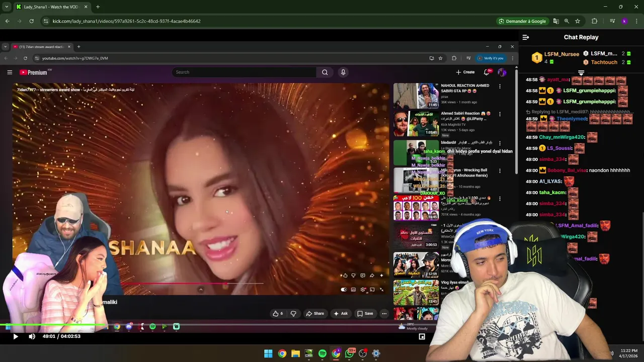The height and width of the screenshot is (362, 644).
Task: Reload the kick.com page
Action: point(31,21)
